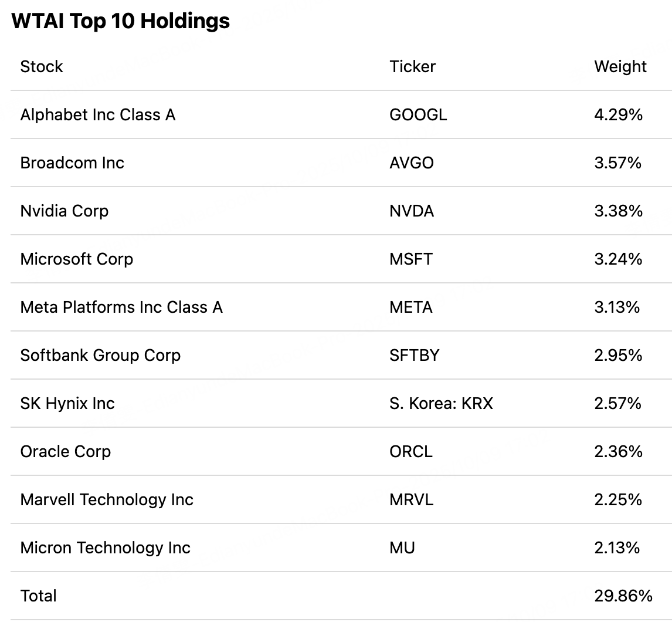The image size is (672, 622).
Task: Click the Microsoft Corp weight of 3.24%
Action: click(x=618, y=259)
